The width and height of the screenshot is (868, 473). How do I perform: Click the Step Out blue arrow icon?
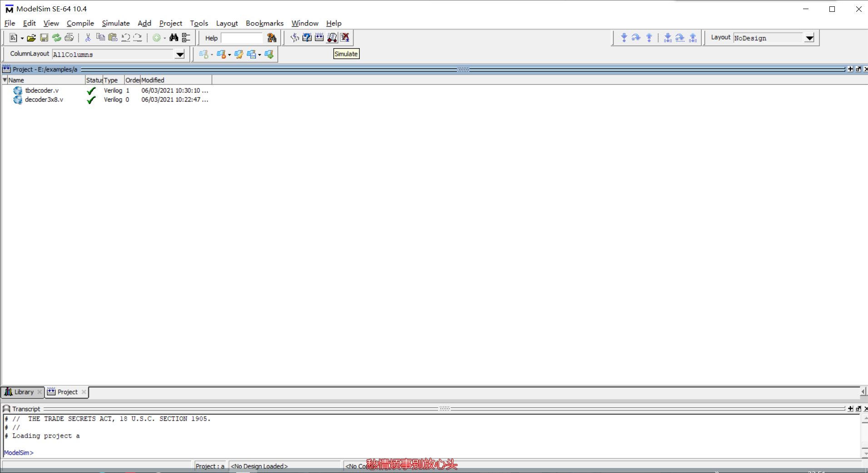click(x=649, y=38)
